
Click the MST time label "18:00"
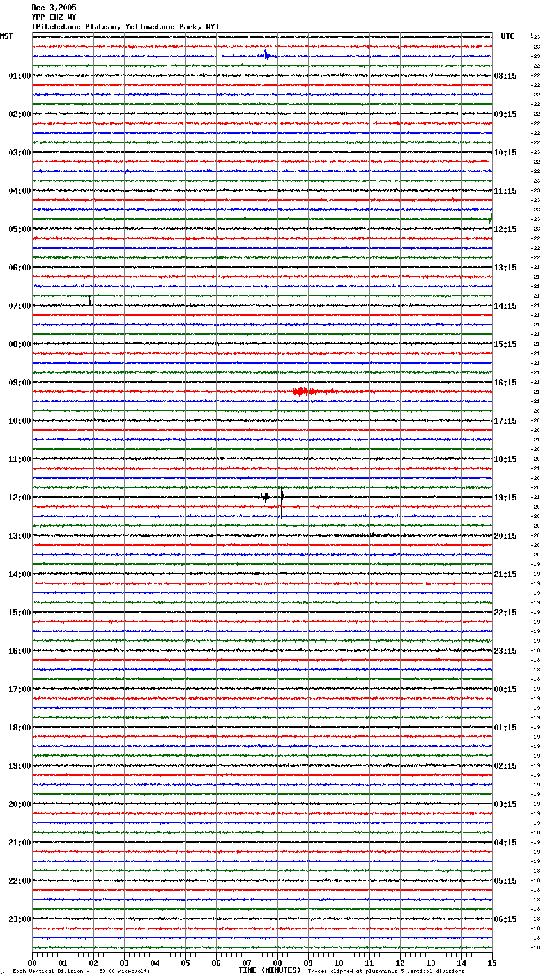click(20, 728)
